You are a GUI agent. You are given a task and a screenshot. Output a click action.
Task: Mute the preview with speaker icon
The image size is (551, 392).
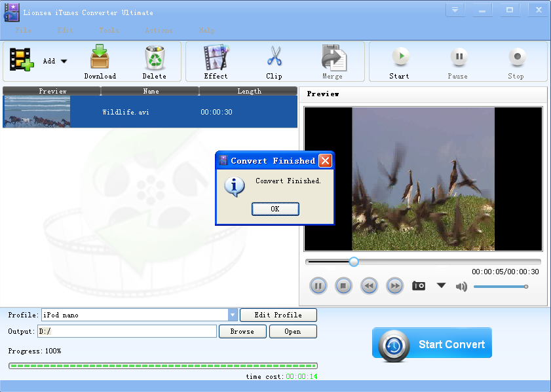461,287
